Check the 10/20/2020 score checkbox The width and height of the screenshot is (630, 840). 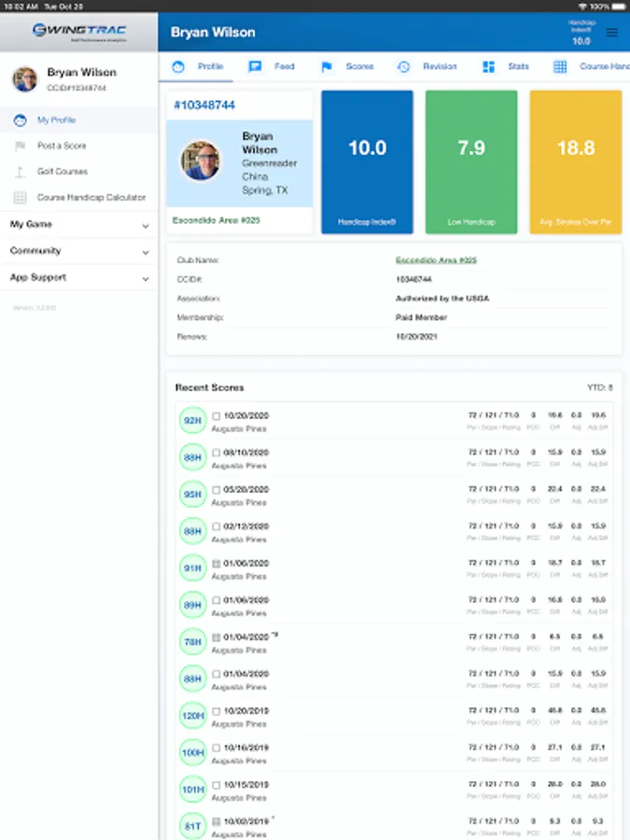217,416
